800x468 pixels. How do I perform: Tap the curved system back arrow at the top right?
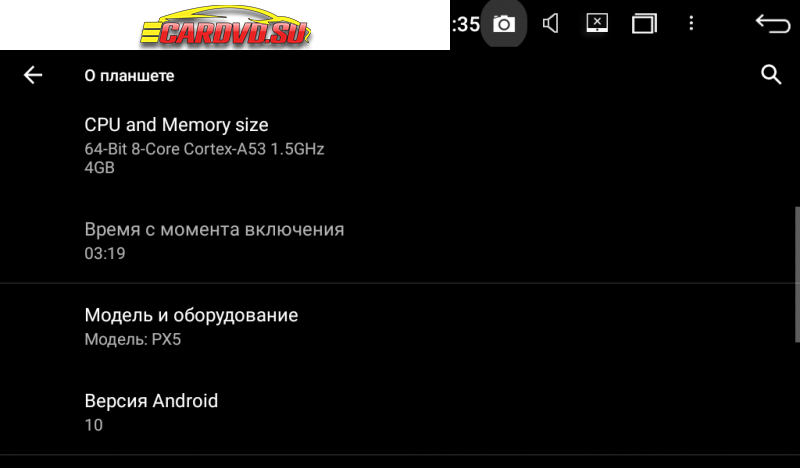coord(772,23)
